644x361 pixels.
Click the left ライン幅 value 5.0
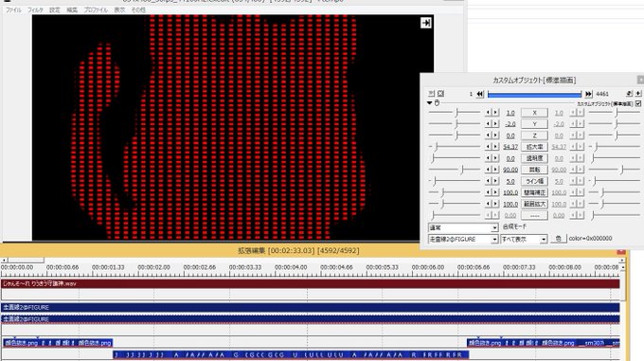[x=510, y=181]
